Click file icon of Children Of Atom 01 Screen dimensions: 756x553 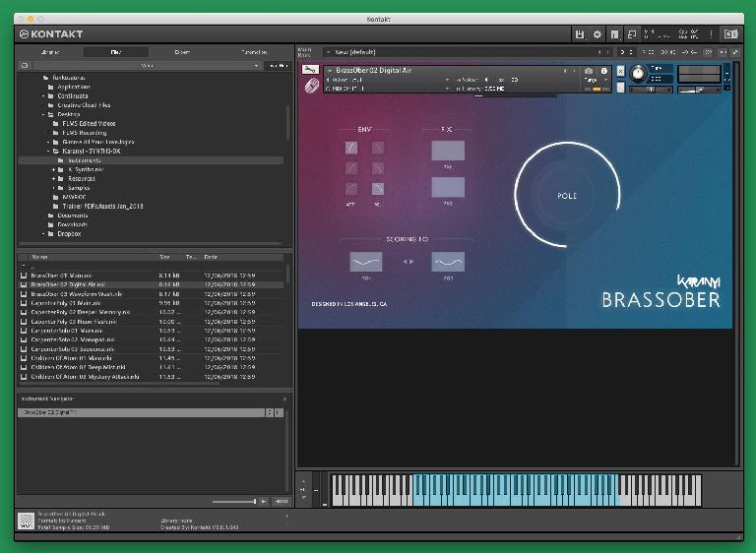click(24, 358)
